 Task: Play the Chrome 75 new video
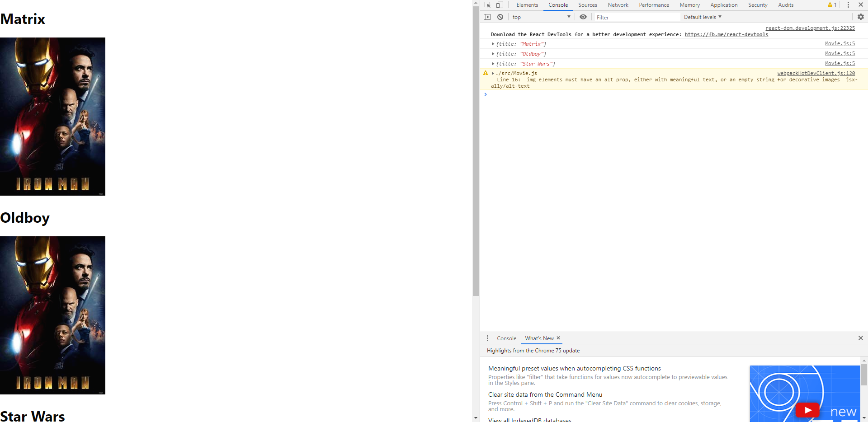tap(807, 410)
